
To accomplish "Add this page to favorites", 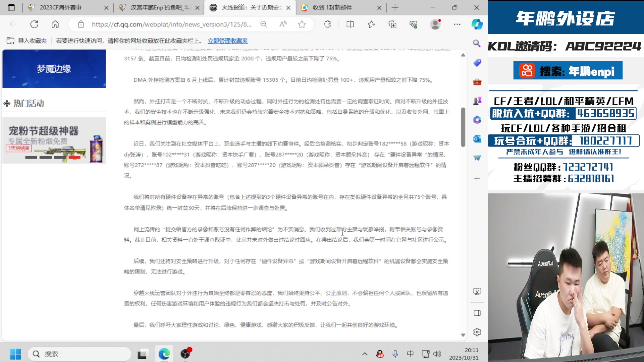I will [302, 24].
